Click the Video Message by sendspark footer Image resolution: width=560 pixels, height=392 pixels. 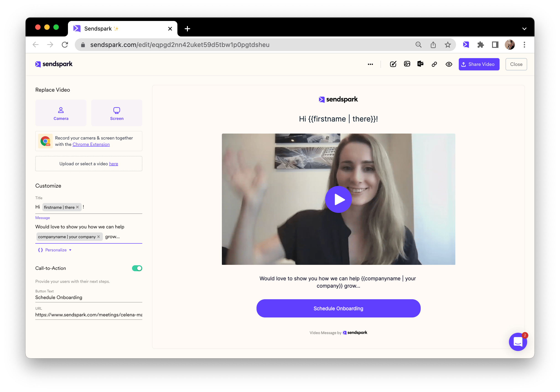[338, 333]
